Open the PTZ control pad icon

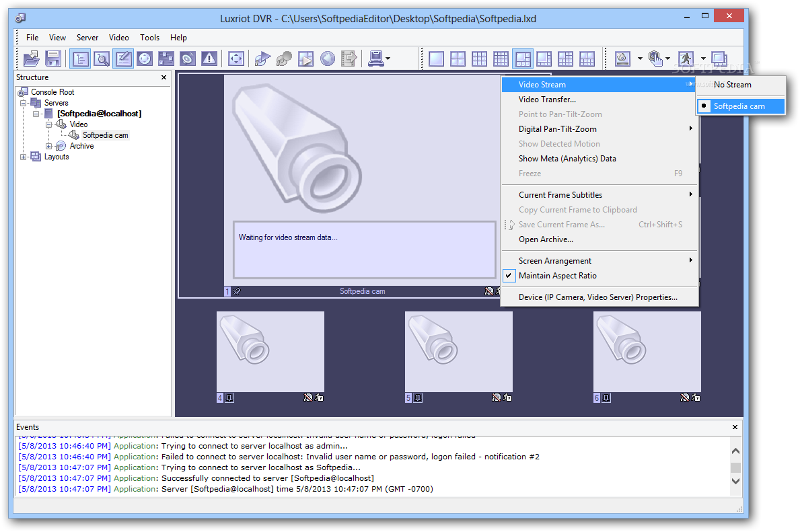pyautogui.click(x=145, y=59)
